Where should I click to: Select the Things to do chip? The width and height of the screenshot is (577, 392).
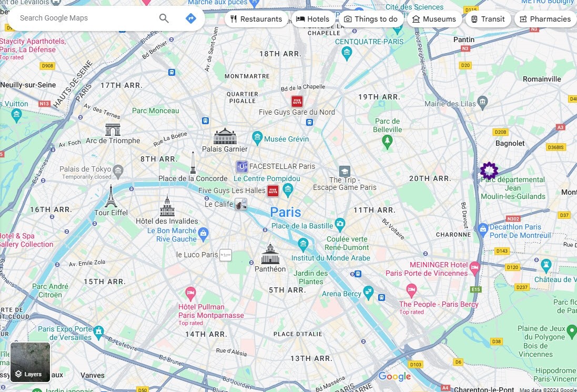coord(371,19)
